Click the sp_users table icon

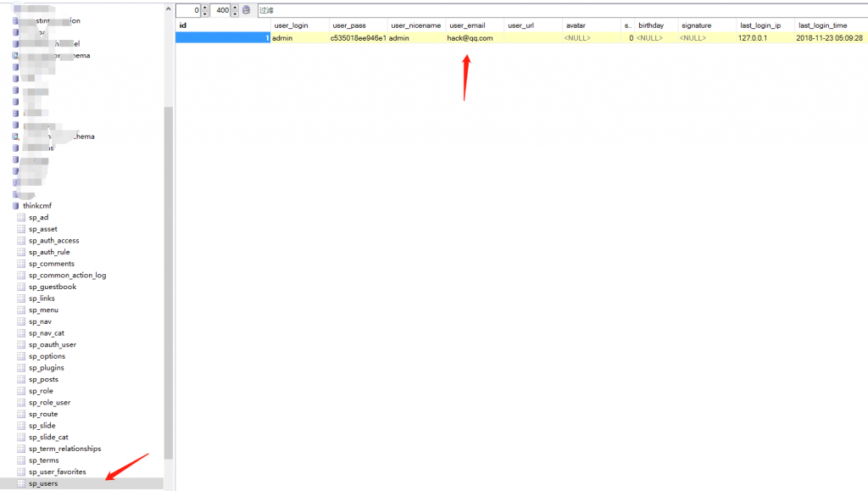(x=21, y=484)
